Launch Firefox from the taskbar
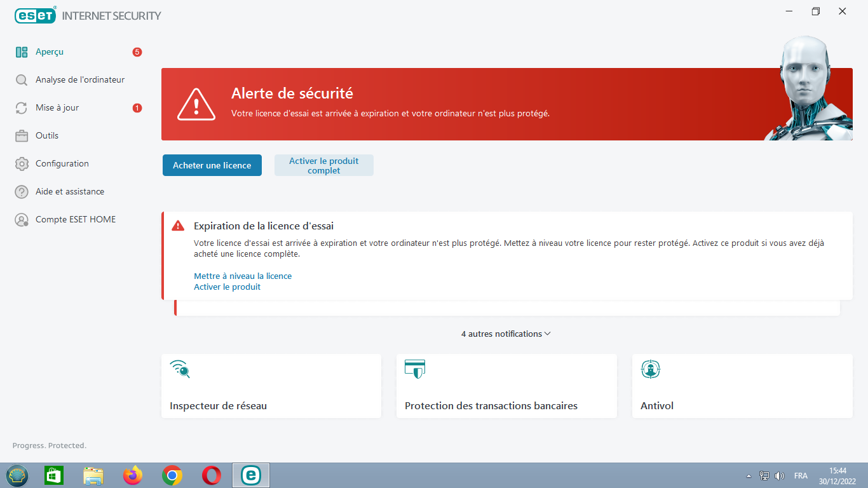Image resolution: width=868 pixels, height=488 pixels. coord(133,475)
